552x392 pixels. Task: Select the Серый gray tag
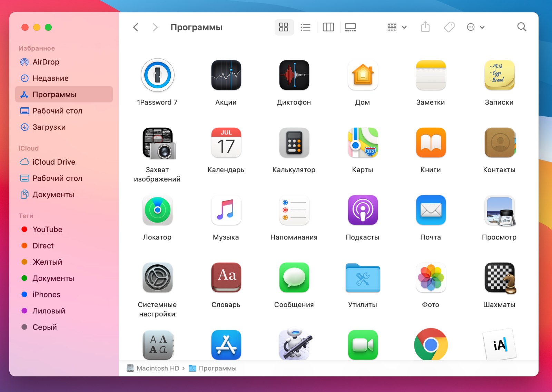tap(64, 327)
